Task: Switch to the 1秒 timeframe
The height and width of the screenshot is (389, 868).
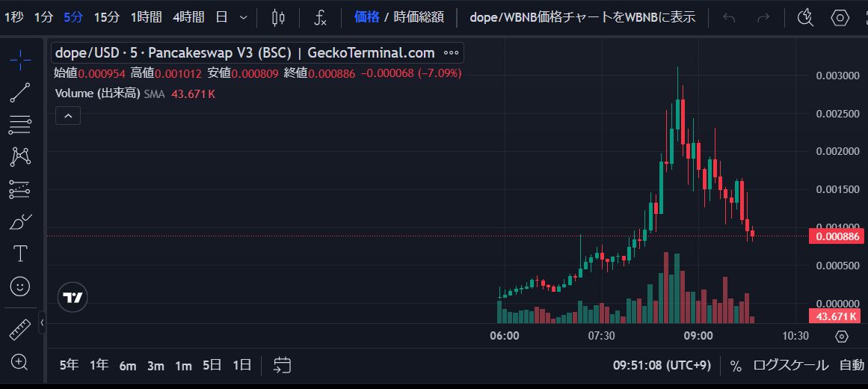Action: [x=14, y=17]
